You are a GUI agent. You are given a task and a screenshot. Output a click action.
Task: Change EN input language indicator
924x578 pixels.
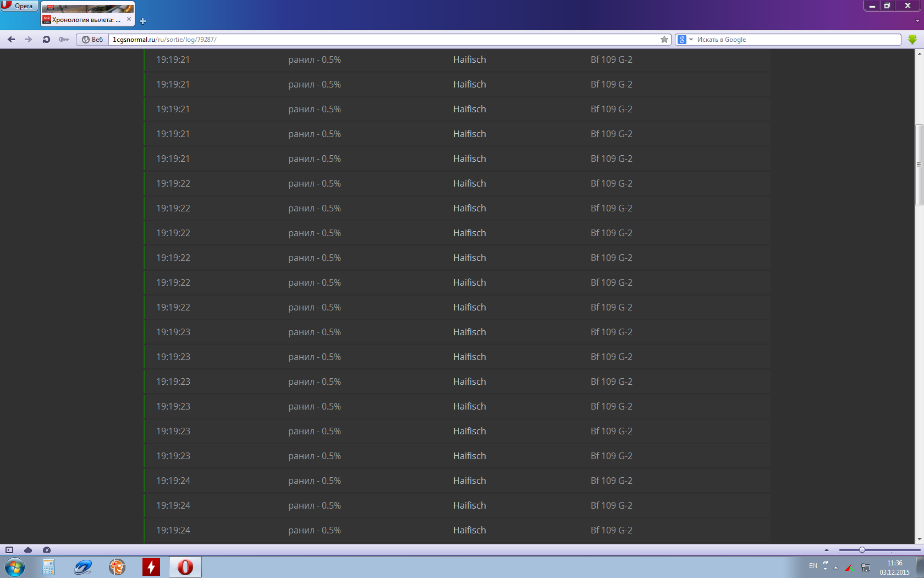coord(813,566)
